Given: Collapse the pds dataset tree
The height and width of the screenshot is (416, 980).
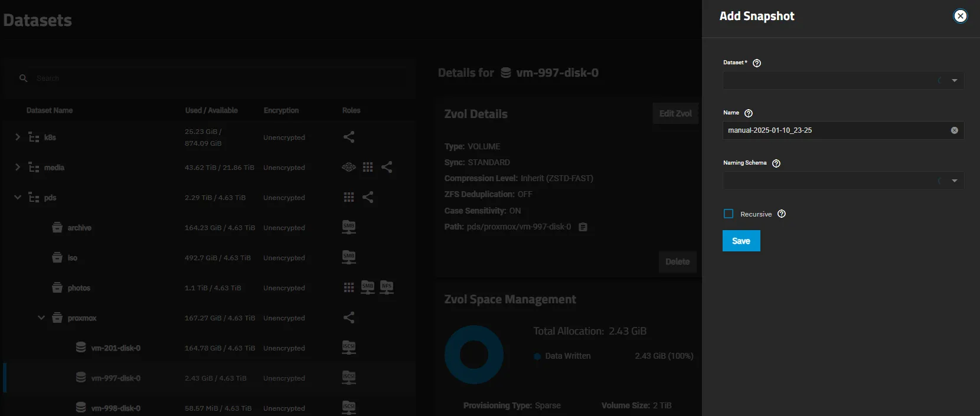Looking at the screenshot, I should [18, 197].
